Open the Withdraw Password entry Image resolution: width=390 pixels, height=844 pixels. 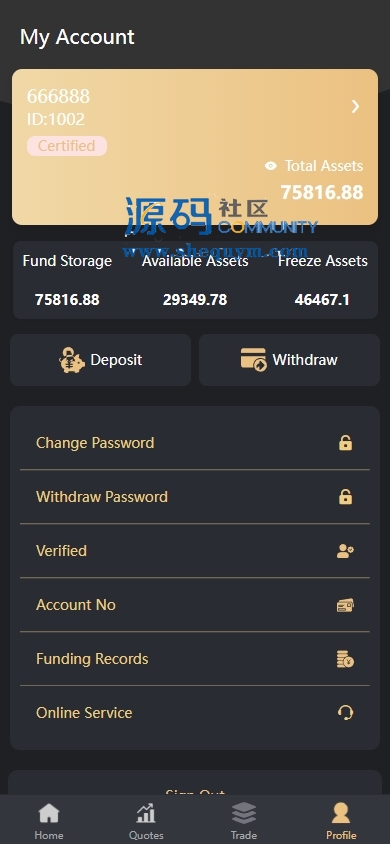click(195, 497)
